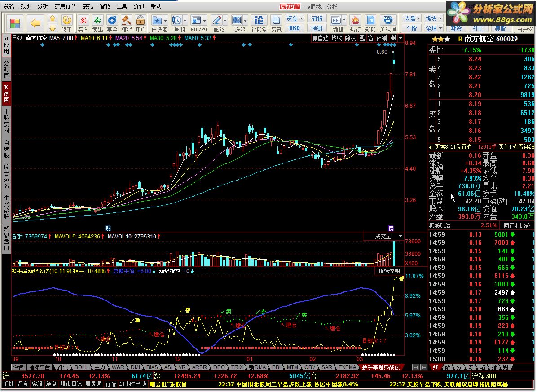This screenshot has width=537, height=392.
Task: Toggle the 叠 overlay option
Action: point(362,38)
